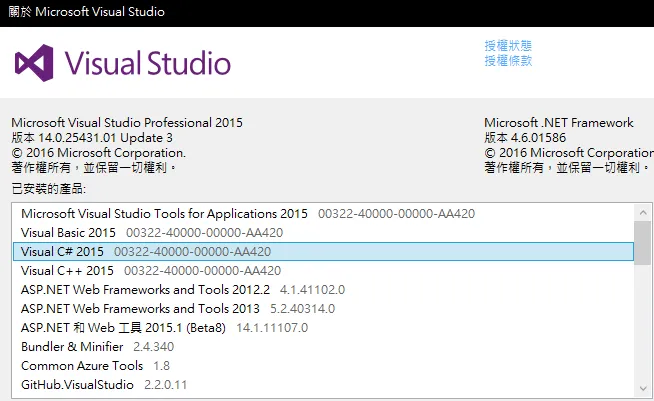Click the Visual Studio logo icon
The width and height of the screenshot is (654, 401).
(34, 63)
